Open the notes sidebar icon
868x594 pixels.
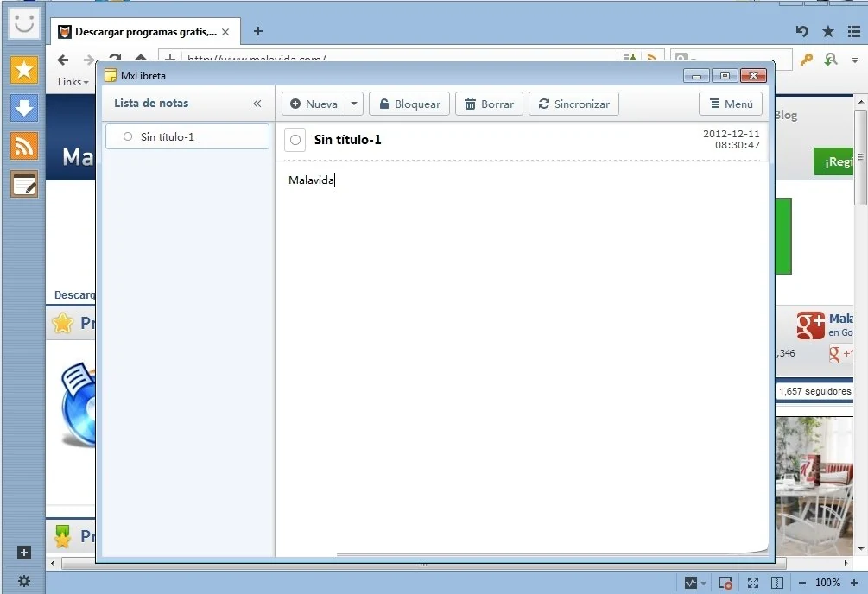[24, 185]
